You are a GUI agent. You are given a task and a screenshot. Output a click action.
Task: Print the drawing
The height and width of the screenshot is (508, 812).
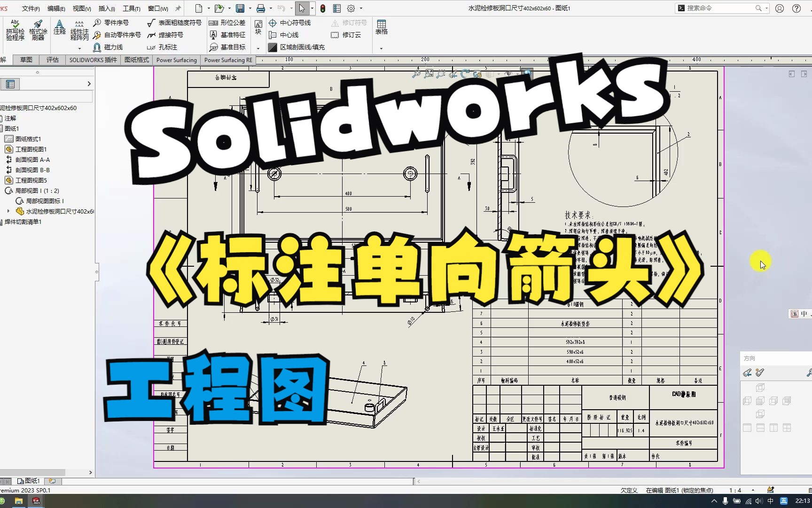tap(261, 8)
